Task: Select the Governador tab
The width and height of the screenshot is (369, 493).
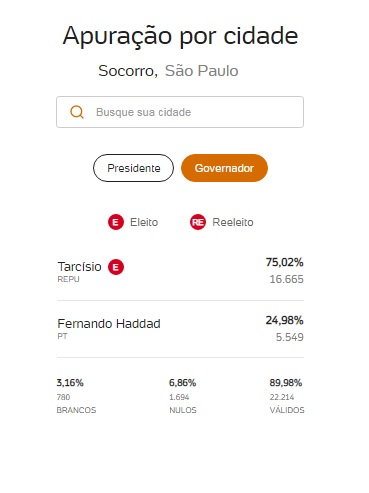Action: (224, 168)
